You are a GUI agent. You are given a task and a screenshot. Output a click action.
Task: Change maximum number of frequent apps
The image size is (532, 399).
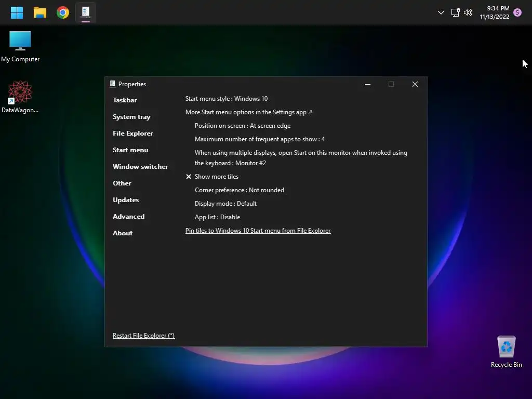pos(260,139)
